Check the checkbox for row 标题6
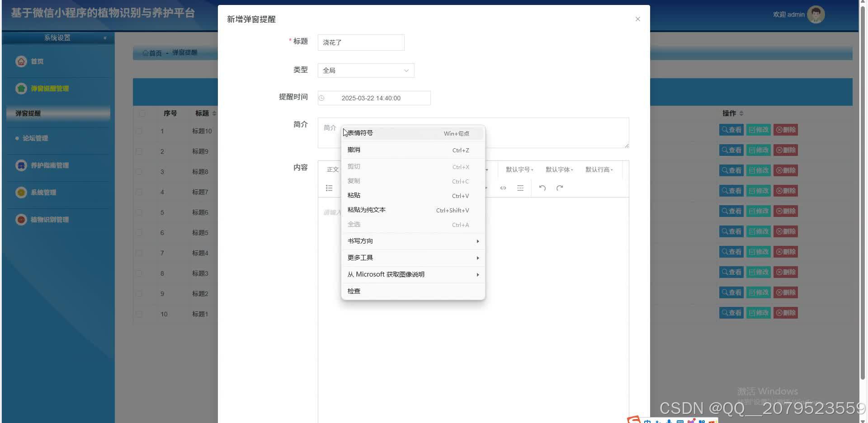Screen dimensions: 868x423 coord(139,212)
